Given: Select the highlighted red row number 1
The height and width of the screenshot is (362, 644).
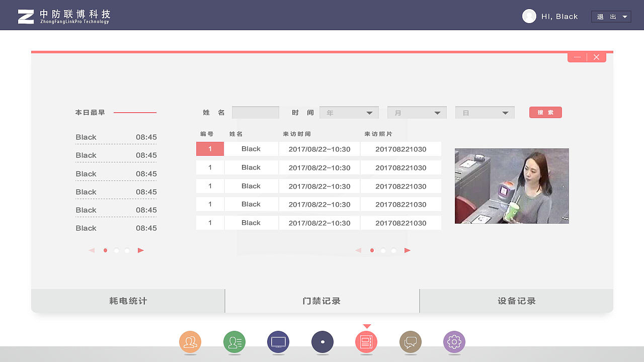Looking at the screenshot, I should pyautogui.click(x=210, y=149).
